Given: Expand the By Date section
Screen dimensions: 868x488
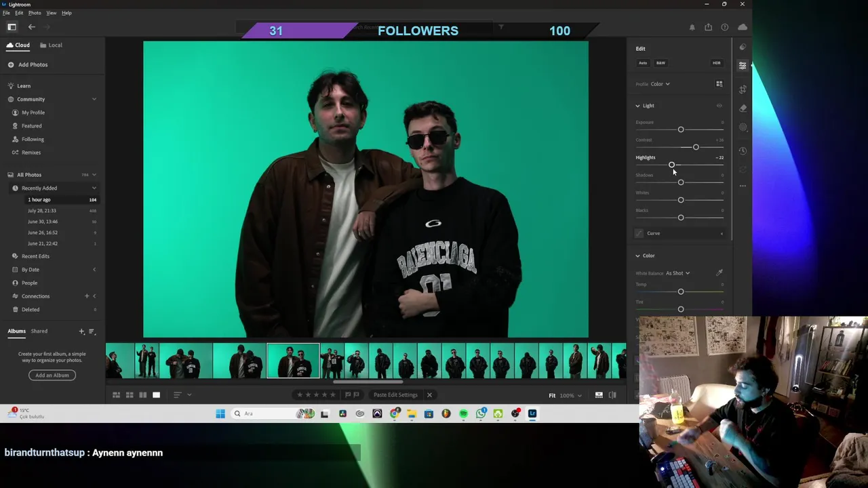Looking at the screenshot, I should coord(94,270).
